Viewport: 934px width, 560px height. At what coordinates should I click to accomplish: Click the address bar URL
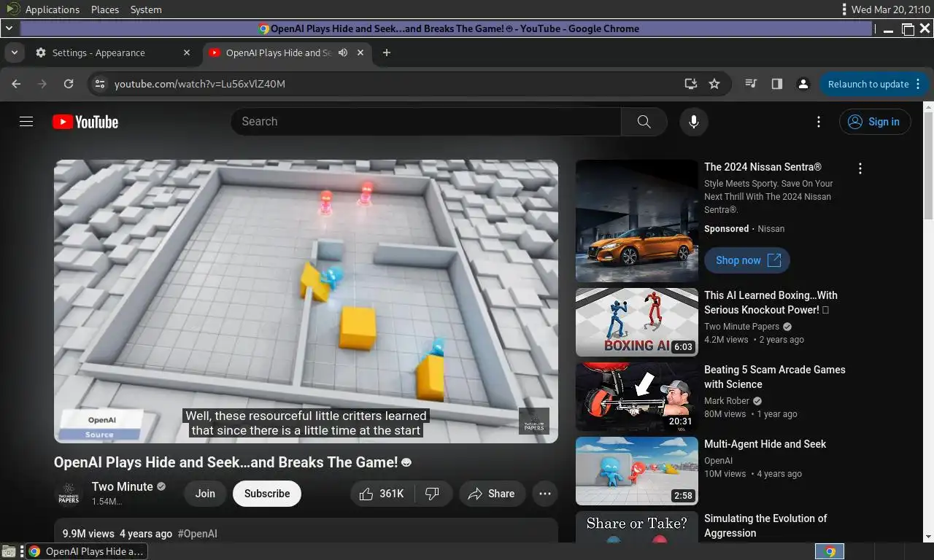(x=200, y=84)
